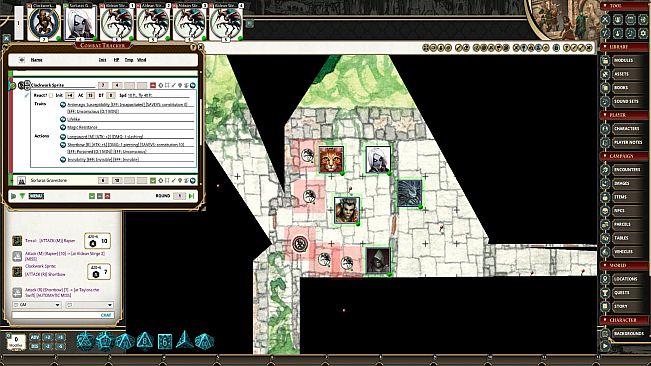Open the Assets library icon
The image size is (651, 366).
(605, 74)
